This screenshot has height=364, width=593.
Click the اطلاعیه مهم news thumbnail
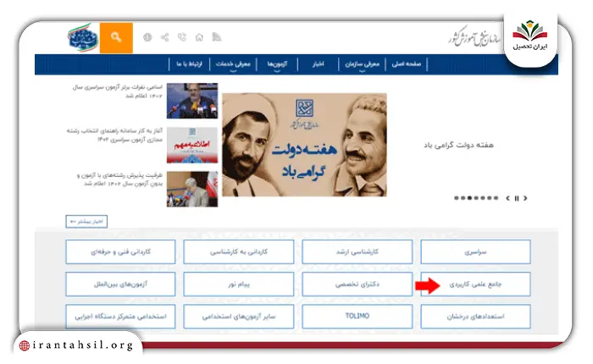(192, 145)
